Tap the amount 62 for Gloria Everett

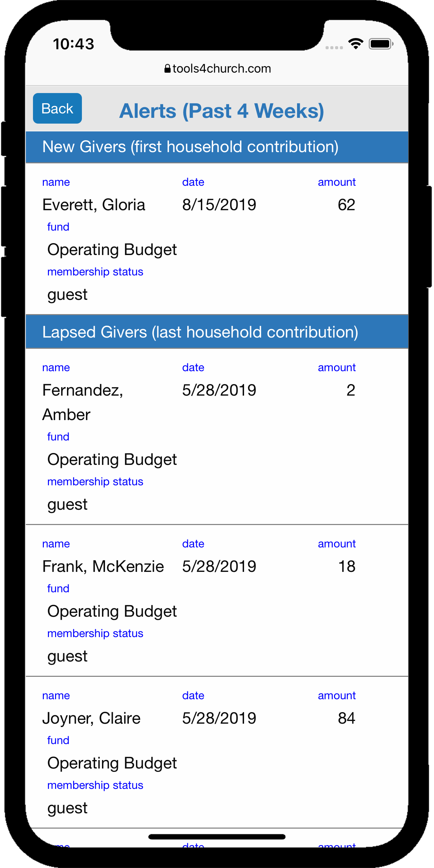click(x=346, y=205)
